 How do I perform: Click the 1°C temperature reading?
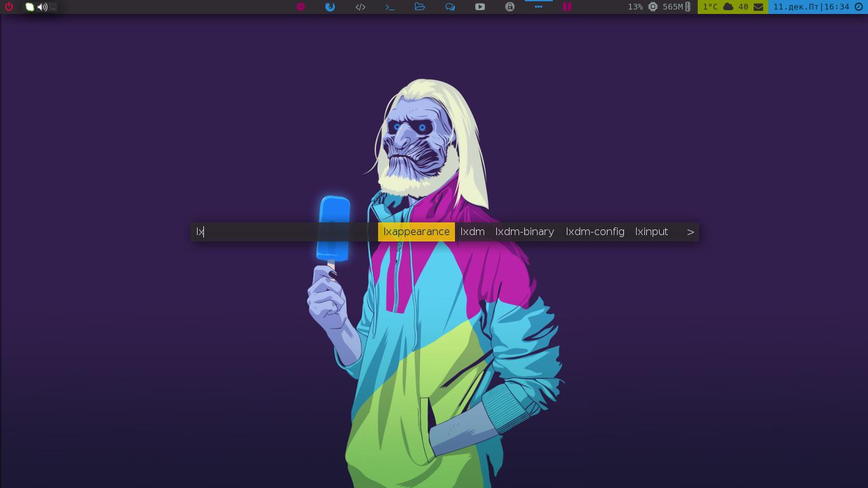pos(710,7)
